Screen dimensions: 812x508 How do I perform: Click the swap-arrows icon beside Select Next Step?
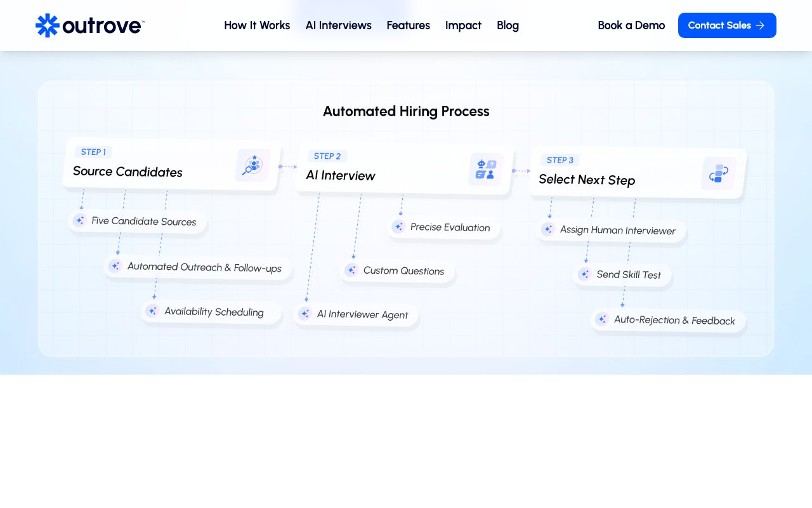(718, 173)
